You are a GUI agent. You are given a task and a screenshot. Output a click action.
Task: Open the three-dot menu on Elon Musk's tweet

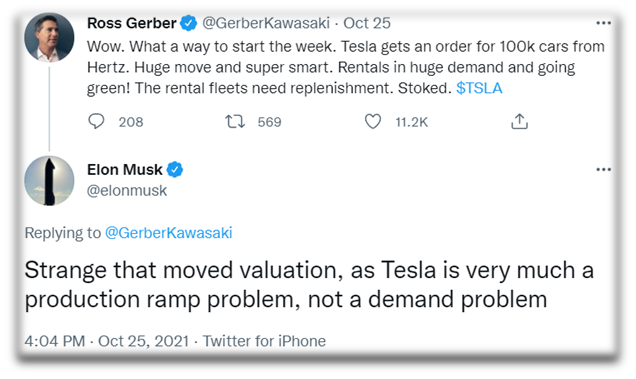tap(604, 170)
